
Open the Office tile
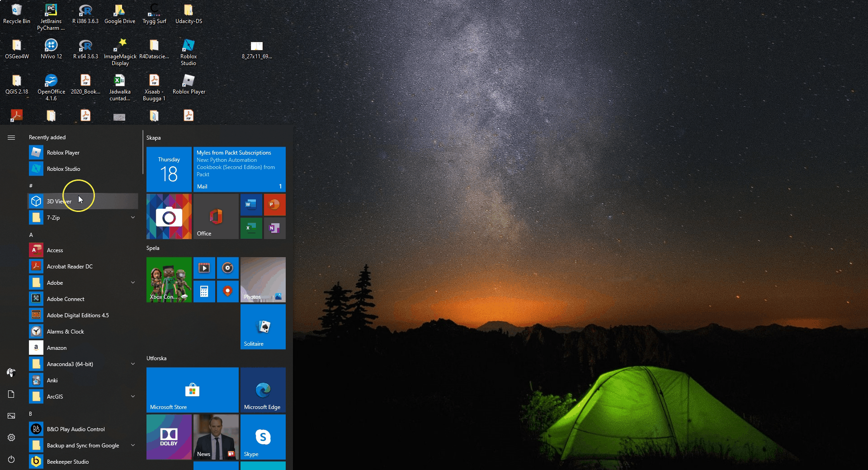tap(216, 216)
